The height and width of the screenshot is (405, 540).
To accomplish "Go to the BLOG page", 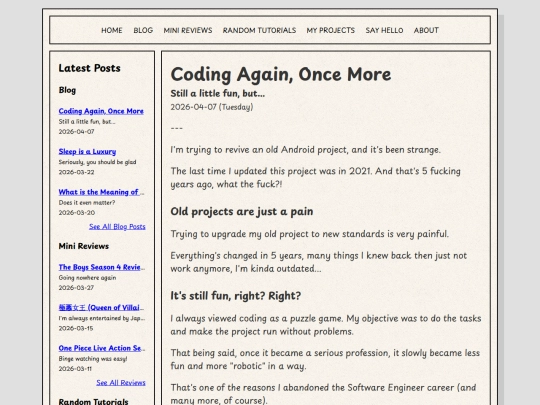I will 143,30.
